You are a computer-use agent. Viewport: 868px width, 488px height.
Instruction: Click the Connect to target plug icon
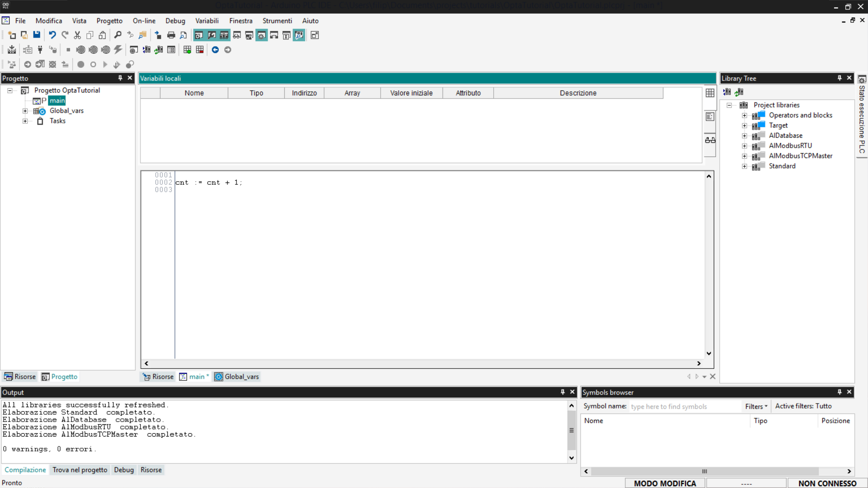tap(40, 50)
